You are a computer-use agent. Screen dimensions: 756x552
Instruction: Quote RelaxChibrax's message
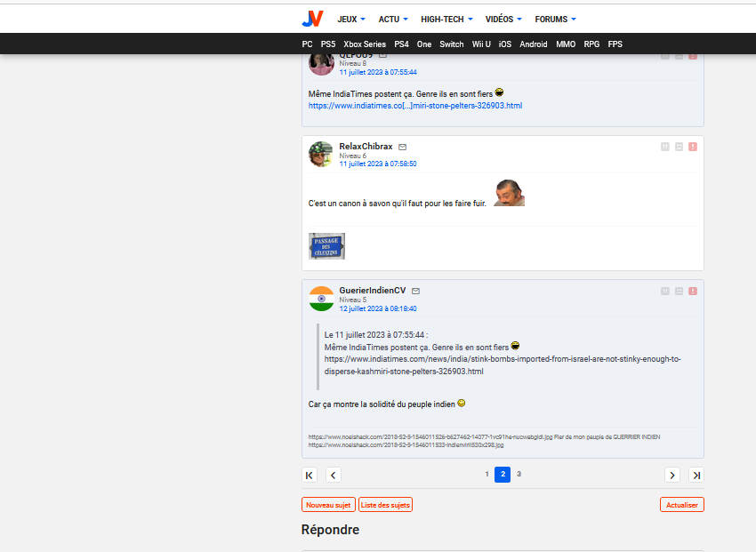664,147
